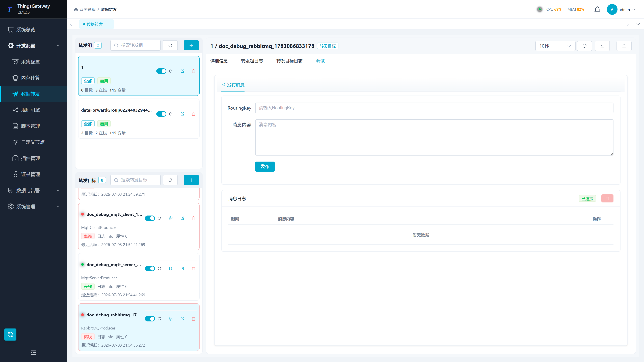644x362 pixels.
Task: Restart the doc_debug_mqtt_server target
Action: 159,268
